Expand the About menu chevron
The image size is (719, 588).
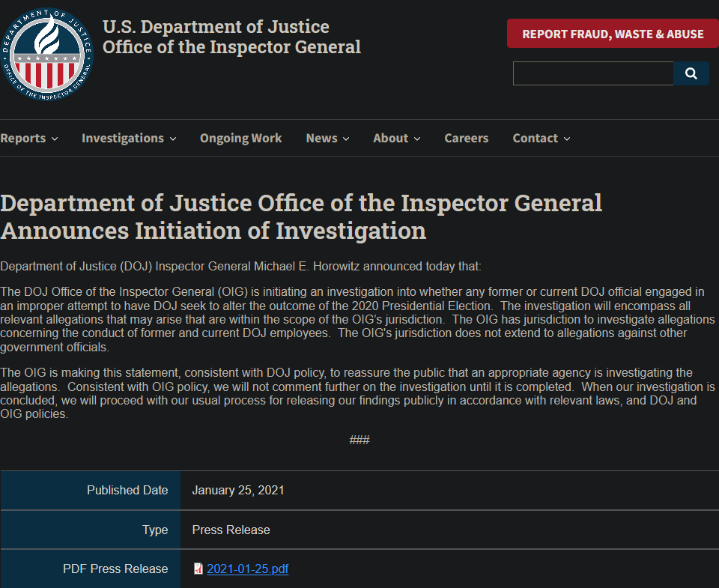point(417,139)
